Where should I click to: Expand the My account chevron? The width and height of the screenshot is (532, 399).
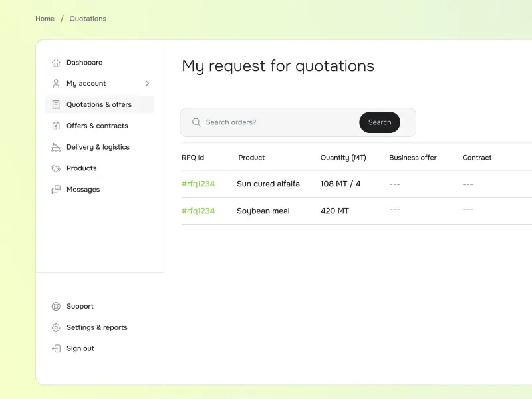click(x=147, y=84)
